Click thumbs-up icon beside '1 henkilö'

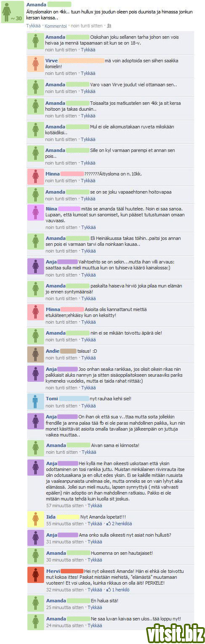pos(109,590)
